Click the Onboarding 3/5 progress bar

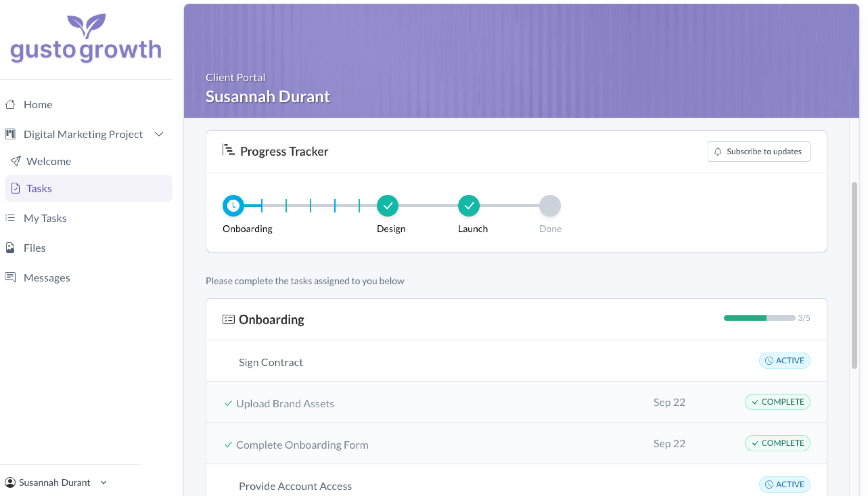(x=759, y=318)
